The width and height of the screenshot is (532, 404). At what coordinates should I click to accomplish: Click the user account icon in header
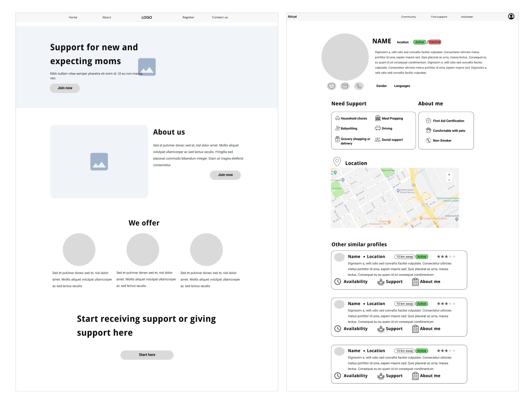coord(511,16)
